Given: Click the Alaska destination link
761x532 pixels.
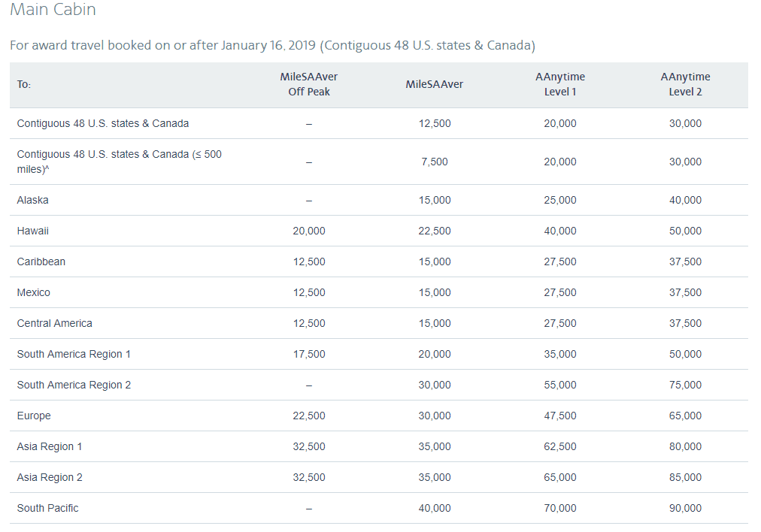Looking at the screenshot, I should tap(32, 200).
